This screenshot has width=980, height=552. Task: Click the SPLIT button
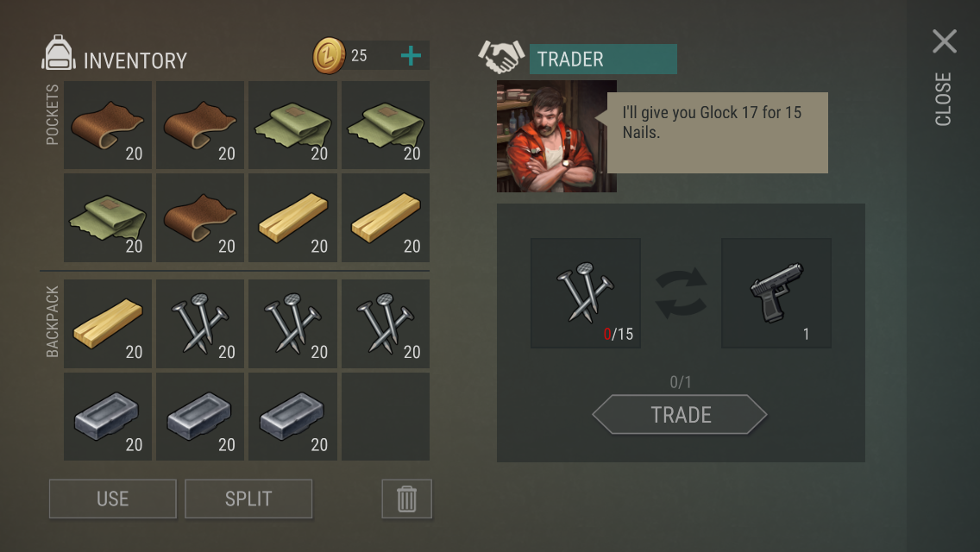[x=248, y=499]
